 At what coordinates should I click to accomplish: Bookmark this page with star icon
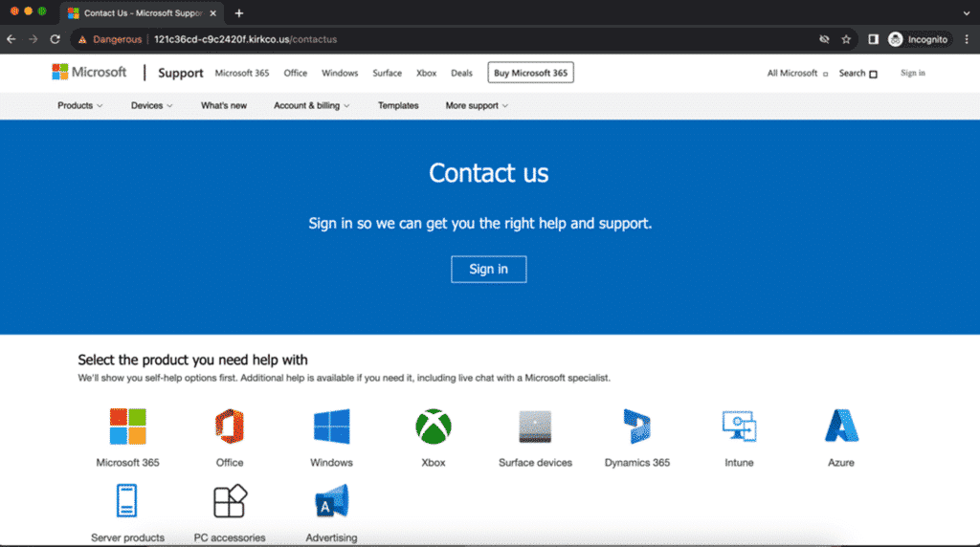846,39
